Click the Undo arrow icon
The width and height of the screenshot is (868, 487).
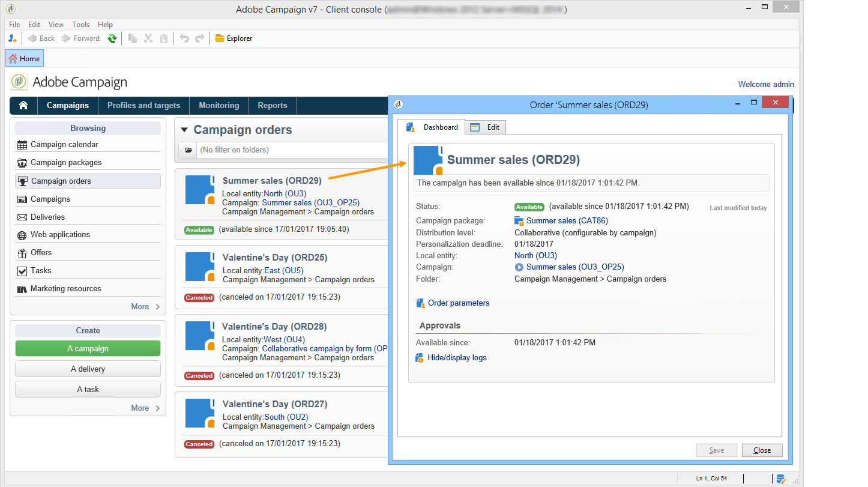tap(184, 38)
